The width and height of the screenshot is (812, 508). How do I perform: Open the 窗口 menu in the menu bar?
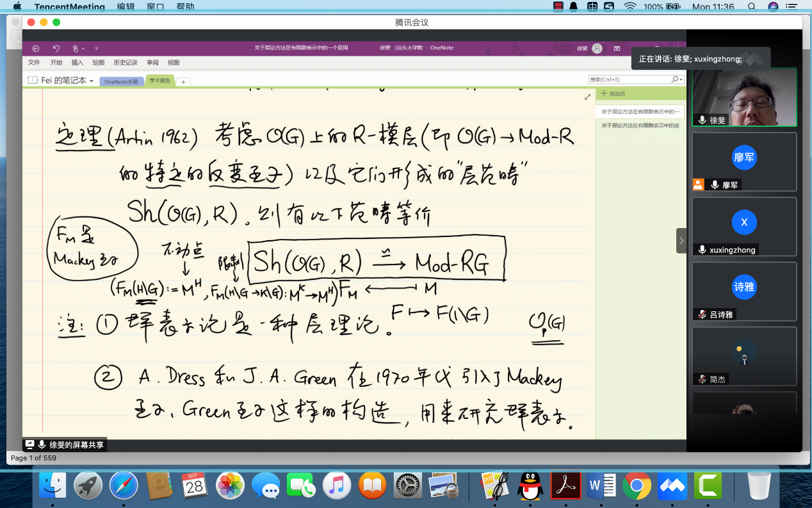tap(155, 6)
